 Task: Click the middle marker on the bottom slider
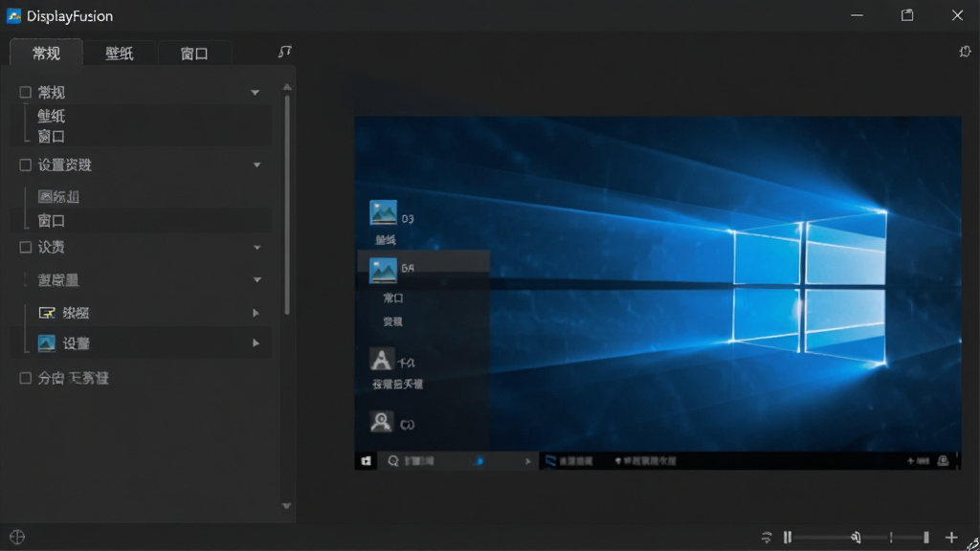coord(856,538)
